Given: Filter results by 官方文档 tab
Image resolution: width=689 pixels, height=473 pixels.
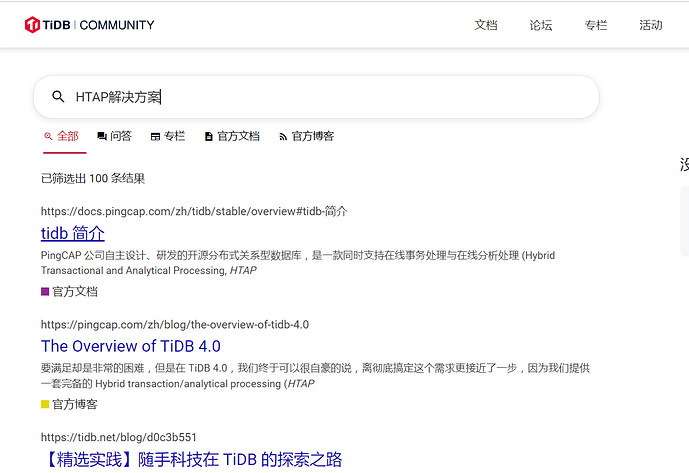Looking at the screenshot, I should click(x=232, y=136).
